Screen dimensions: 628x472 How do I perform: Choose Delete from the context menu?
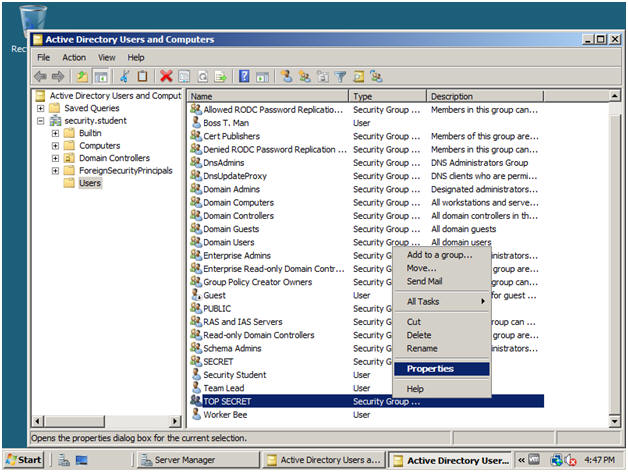pyautogui.click(x=442, y=335)
